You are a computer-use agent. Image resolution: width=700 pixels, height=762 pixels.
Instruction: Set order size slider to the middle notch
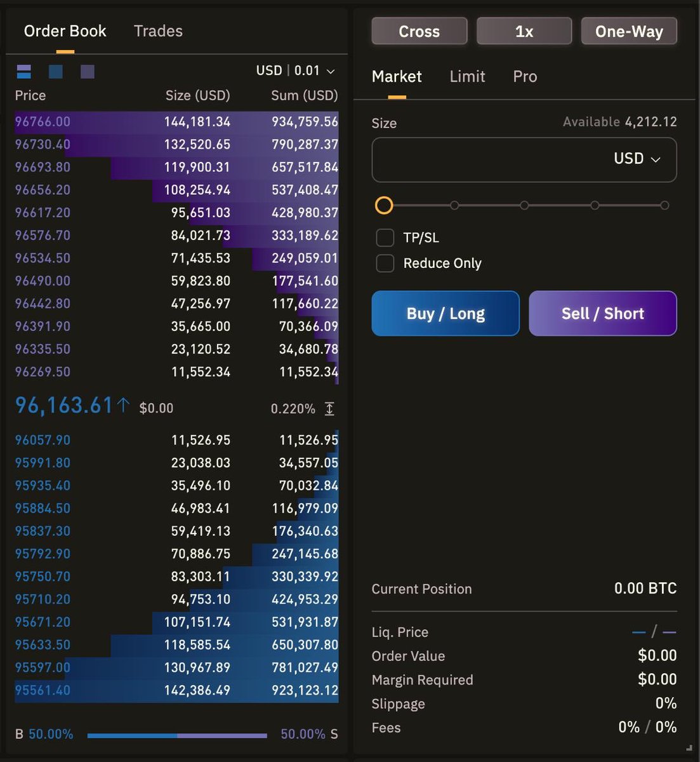pos(524,205)
